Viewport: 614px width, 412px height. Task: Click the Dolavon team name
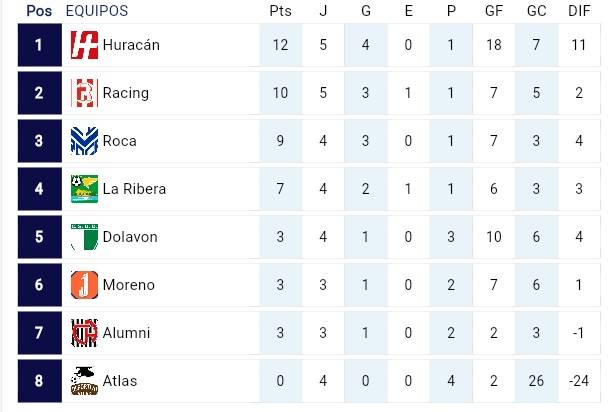tap(130, 237)
